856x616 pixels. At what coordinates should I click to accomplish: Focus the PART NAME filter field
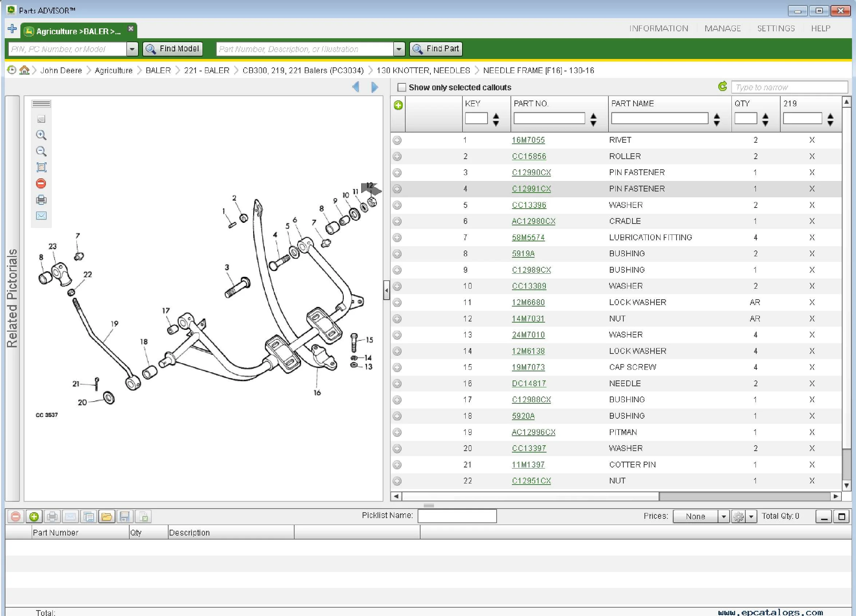tap(659, 119)
